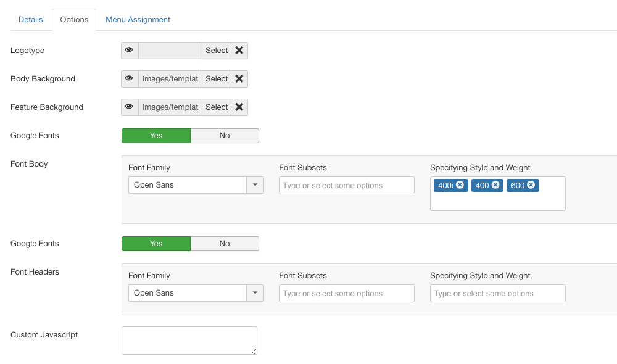Remove the 400 font weight tag
The image size is (617, 364).
[x=495, y=185]
